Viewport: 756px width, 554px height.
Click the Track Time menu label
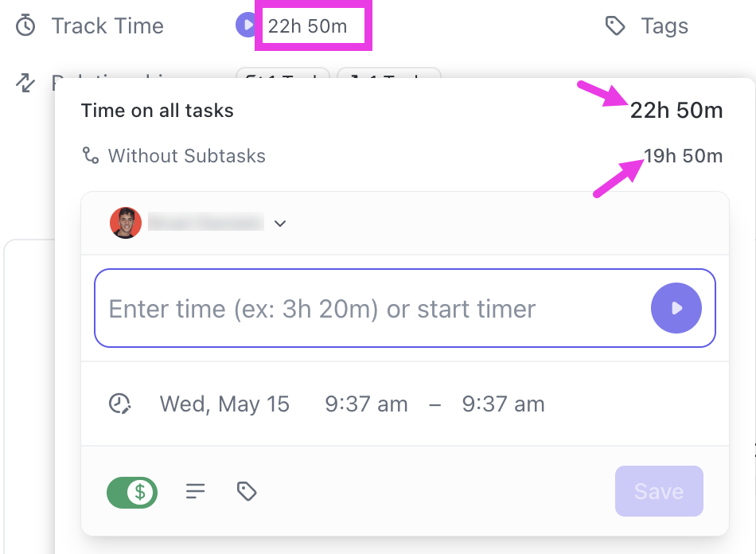click(107, 25)
